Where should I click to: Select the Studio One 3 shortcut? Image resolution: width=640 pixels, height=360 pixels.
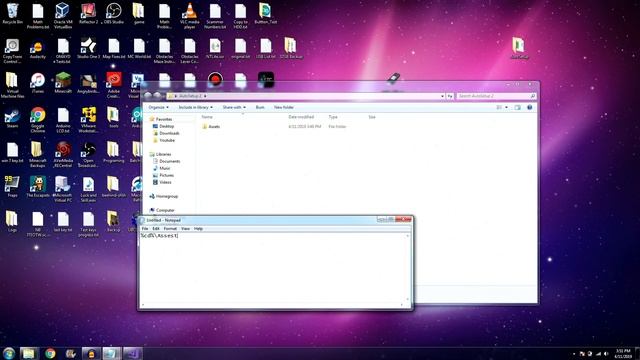click(x=88, y=48)
